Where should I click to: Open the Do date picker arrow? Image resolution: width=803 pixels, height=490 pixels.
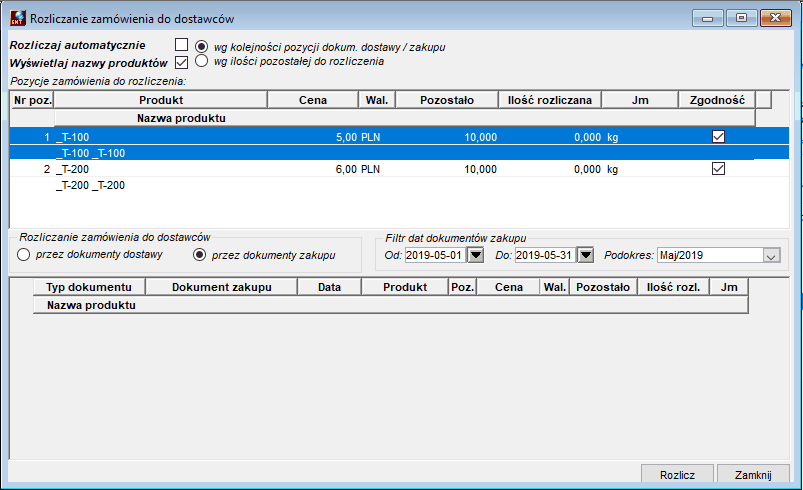click(586, 255)
